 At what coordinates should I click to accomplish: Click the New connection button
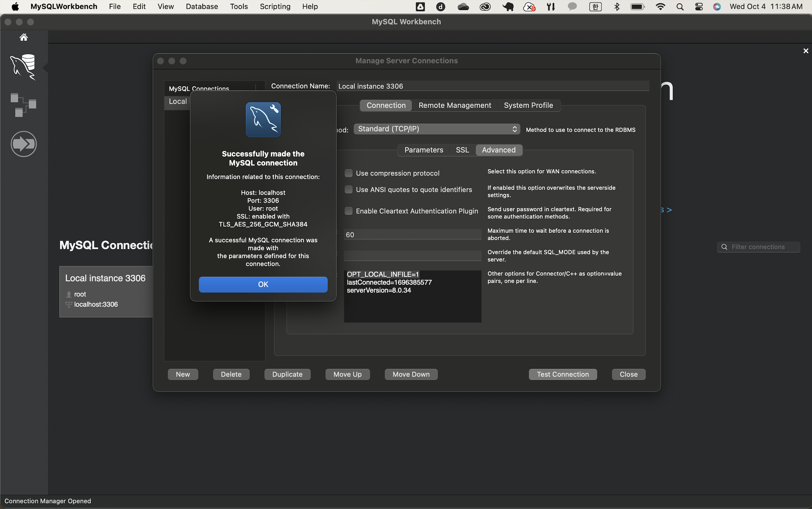[x=183, y=374]
